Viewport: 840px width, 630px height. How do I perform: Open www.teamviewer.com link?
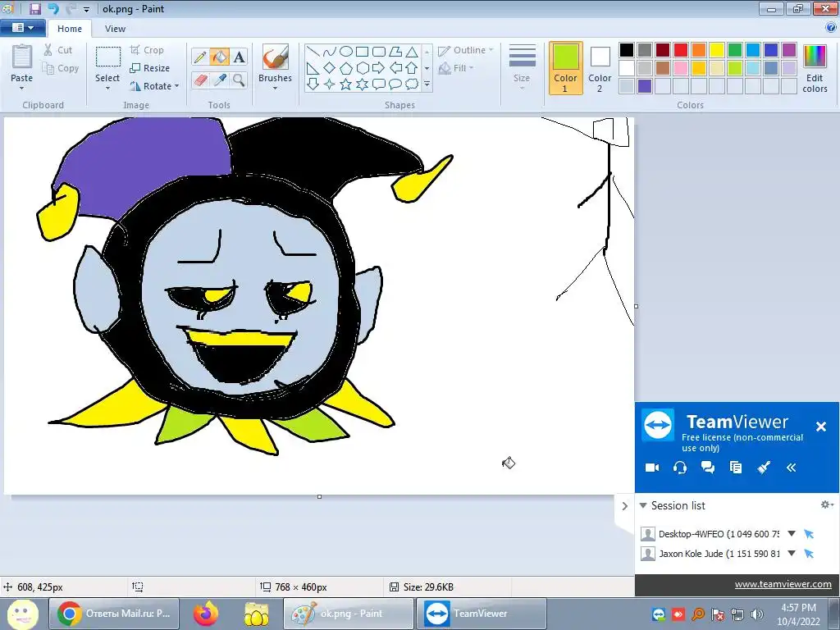(x=783, y=584)
